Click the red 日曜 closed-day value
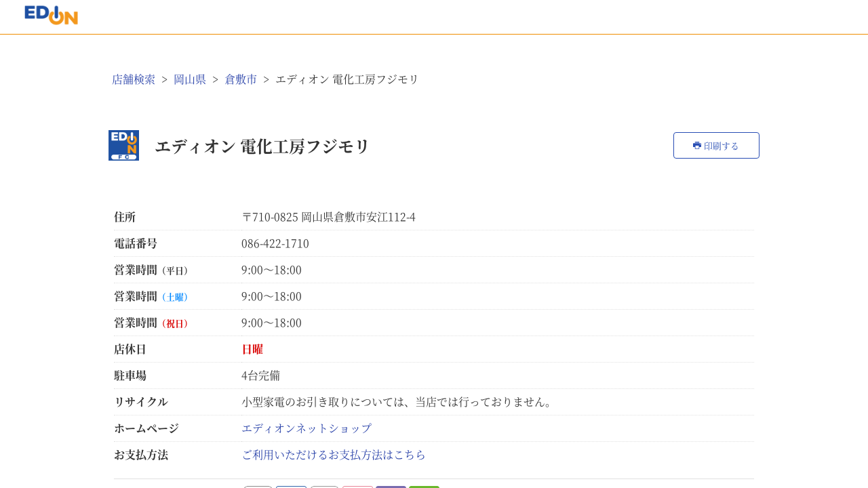Viewport: 868px width, 488px height. pos(252,349)
